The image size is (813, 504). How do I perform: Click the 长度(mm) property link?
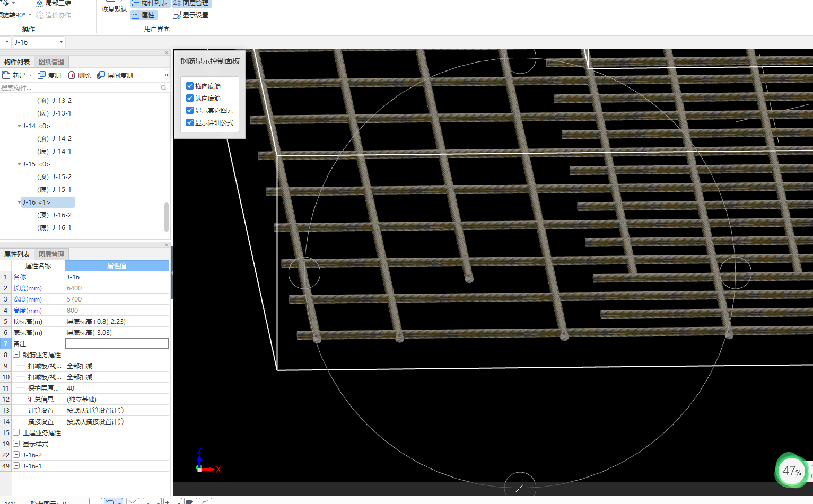coord(28,288)
